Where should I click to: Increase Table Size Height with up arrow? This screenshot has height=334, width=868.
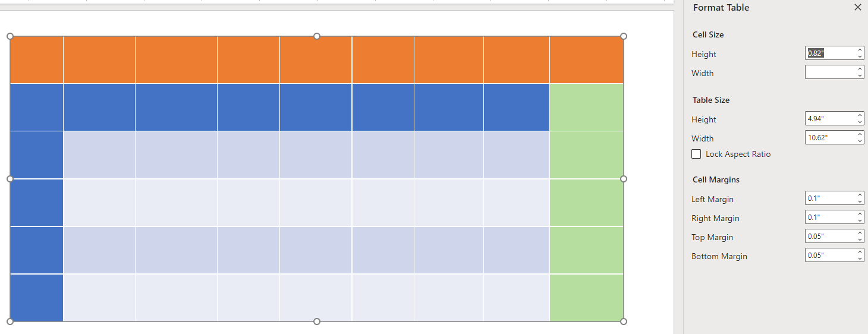[x=860, y=116]
